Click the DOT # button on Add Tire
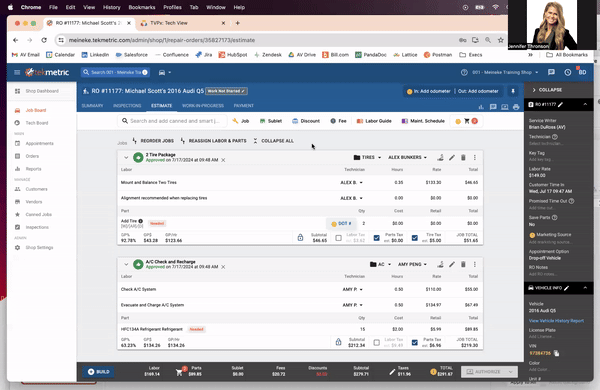 (341, 224)
